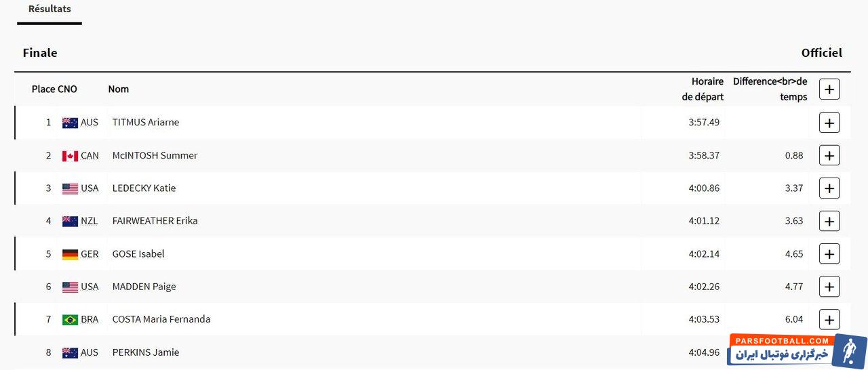Expand details for LEDECKY Katie row

[829, 188]
